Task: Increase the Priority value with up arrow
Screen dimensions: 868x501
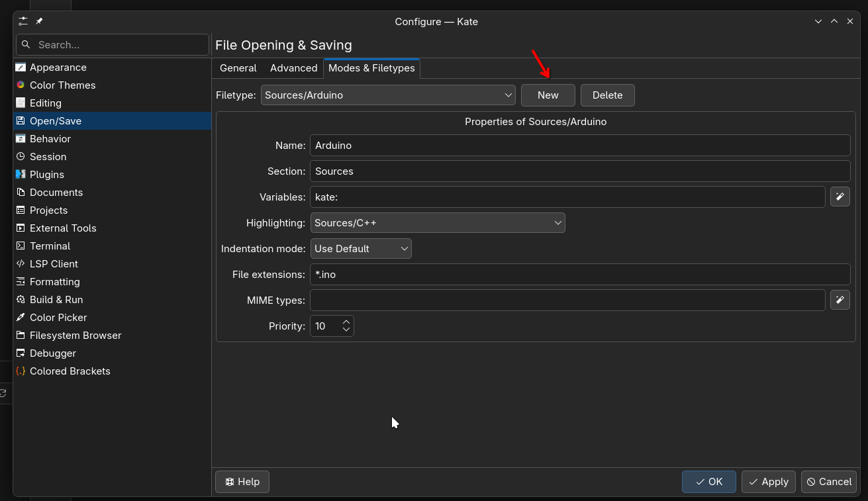Action: click(346, 322)
